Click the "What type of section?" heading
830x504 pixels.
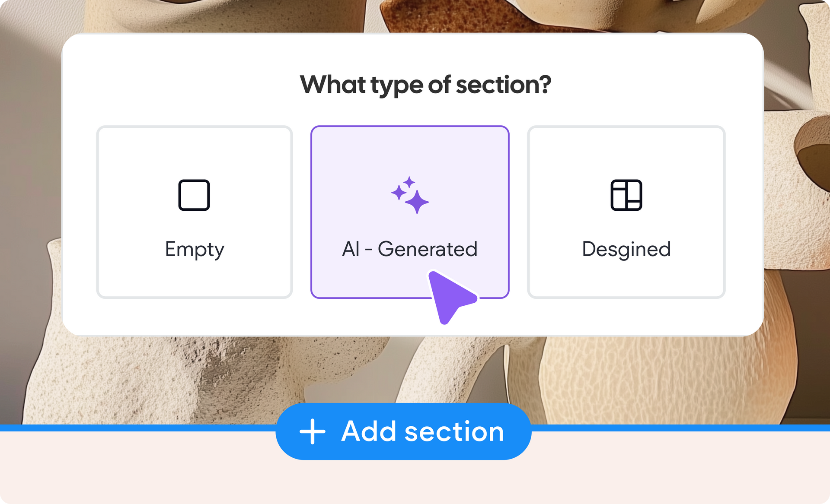(x=425, y=85)
